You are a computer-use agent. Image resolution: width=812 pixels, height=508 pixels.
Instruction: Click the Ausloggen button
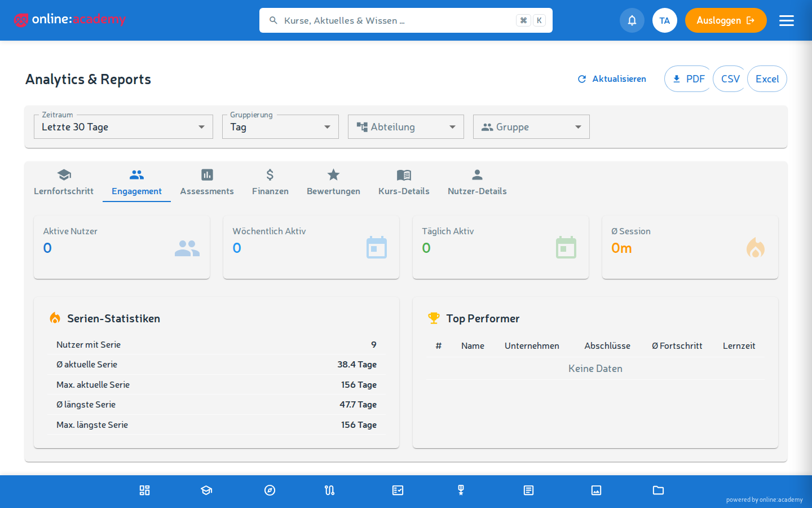pos(726,20)
